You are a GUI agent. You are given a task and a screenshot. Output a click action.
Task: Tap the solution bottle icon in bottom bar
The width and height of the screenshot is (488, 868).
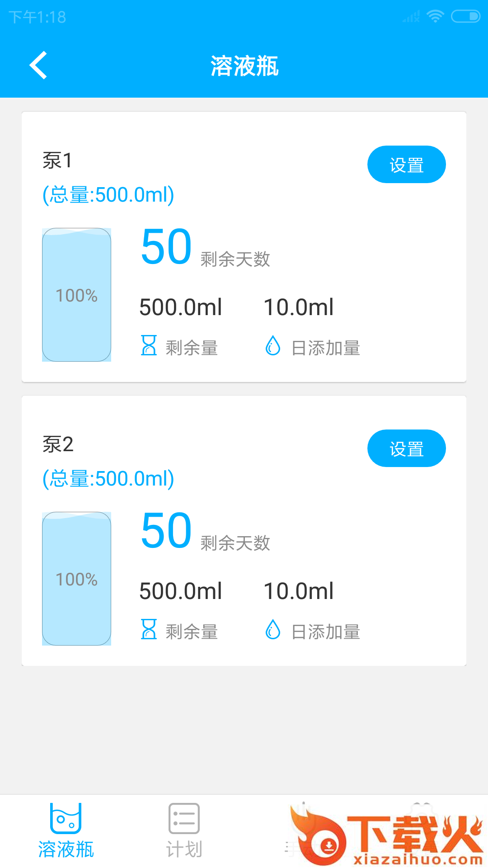point(66,818)
